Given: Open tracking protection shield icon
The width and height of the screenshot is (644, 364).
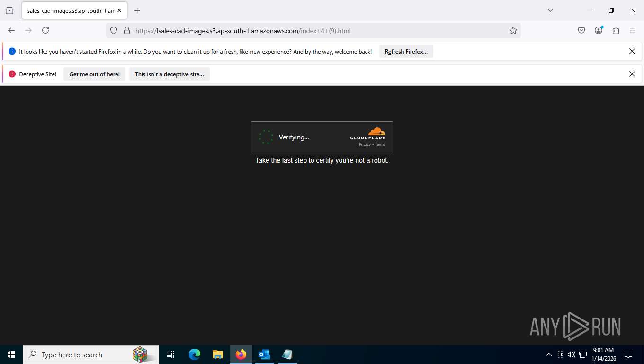Looking at the screenshot, I should pyautogui.click(x=114, y=31).
